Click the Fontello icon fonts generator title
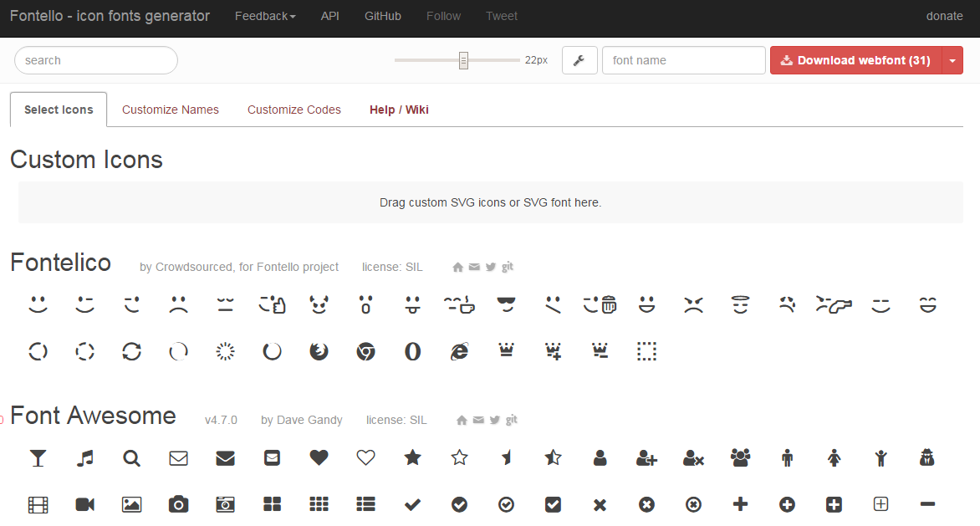 pos(110,16)
